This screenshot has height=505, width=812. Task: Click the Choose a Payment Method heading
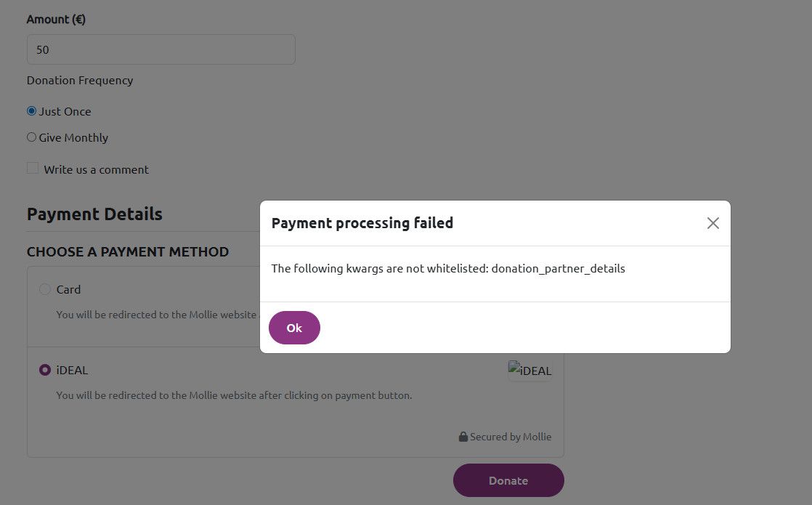tap(127, 252)
